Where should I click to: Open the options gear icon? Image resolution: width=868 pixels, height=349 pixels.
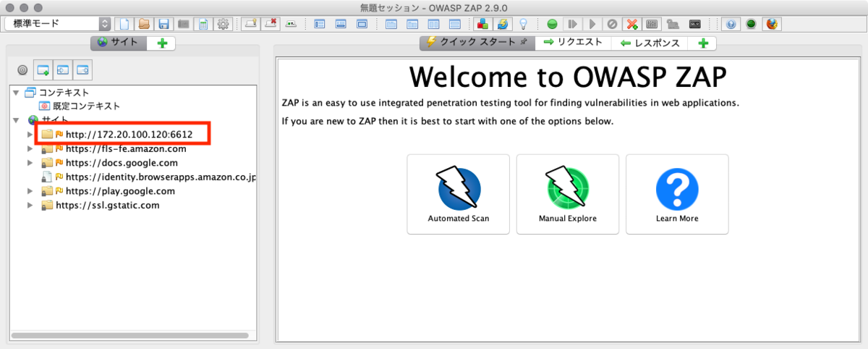224,24
